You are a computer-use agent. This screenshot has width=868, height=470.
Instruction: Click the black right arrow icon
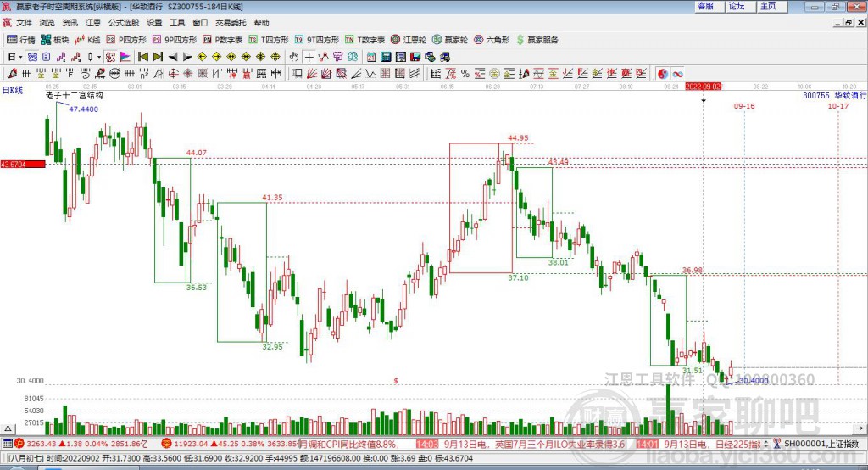tap(187, 57)
